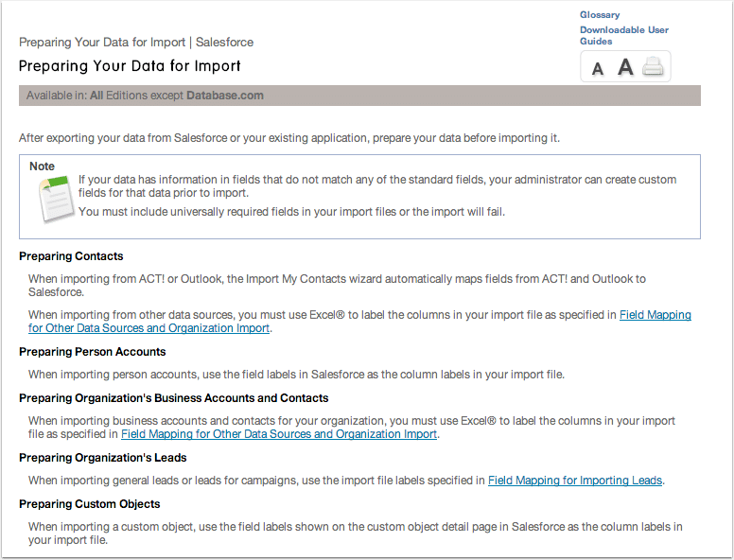Click the Preparing Person Accounts heading
The image size is (734, 560).
point(92,352)
